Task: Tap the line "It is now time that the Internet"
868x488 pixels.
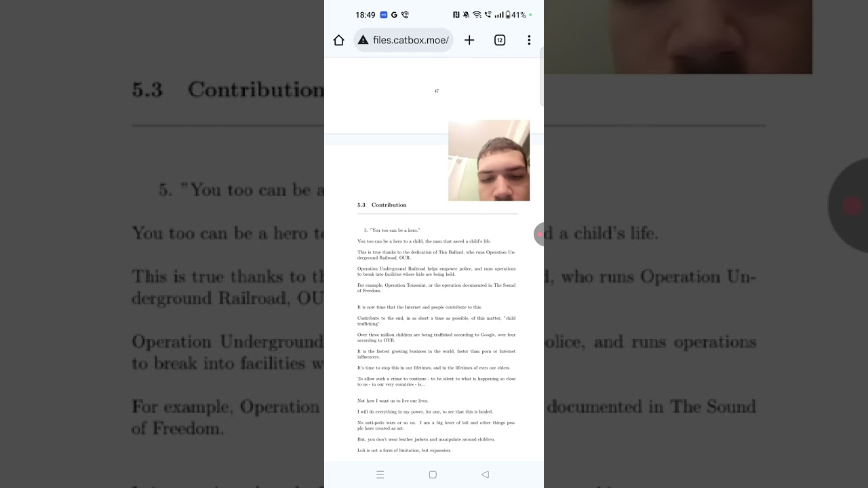Action: pyautogui.click(x=420, y=307)
